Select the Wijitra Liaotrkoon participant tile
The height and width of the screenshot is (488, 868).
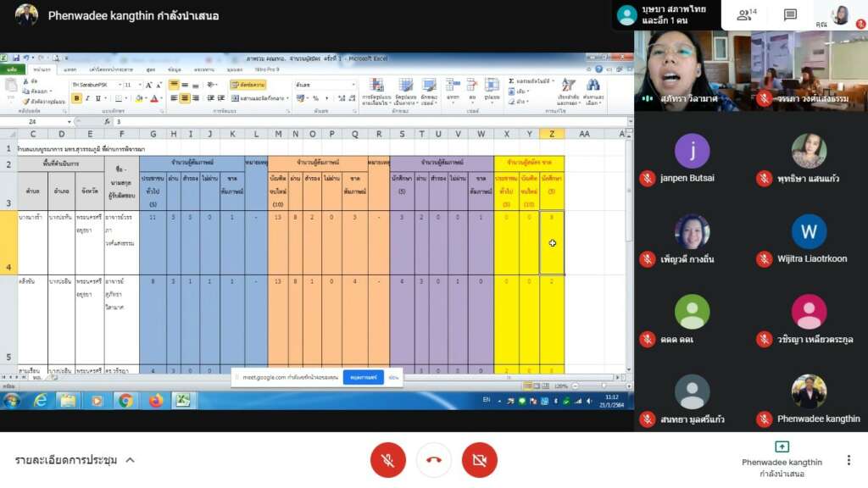(x=809, y=240)
